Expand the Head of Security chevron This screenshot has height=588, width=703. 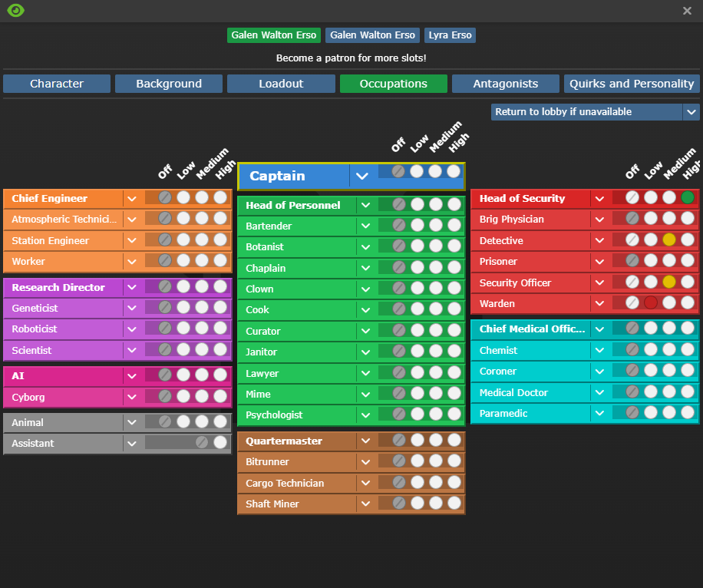(599, 198)
